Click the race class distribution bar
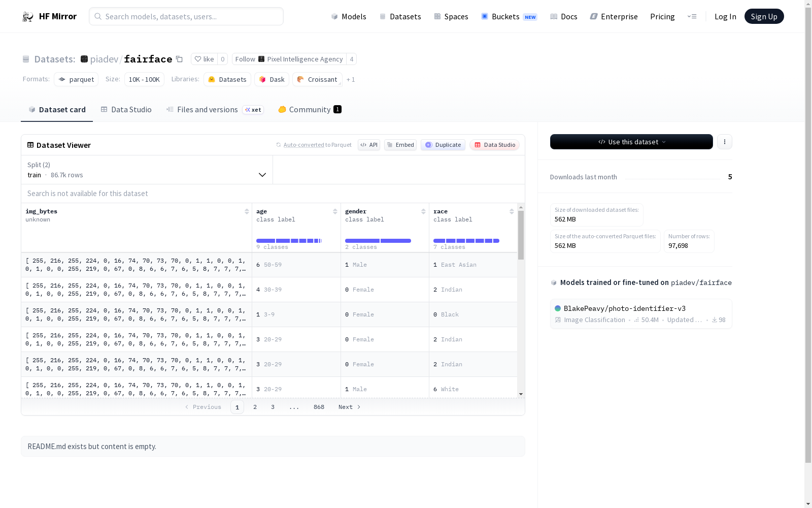This screenshot has width=812, height=508. (466, 241)
